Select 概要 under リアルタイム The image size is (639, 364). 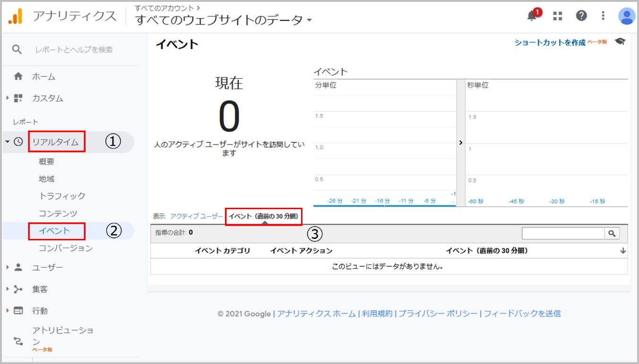[46, 161]
